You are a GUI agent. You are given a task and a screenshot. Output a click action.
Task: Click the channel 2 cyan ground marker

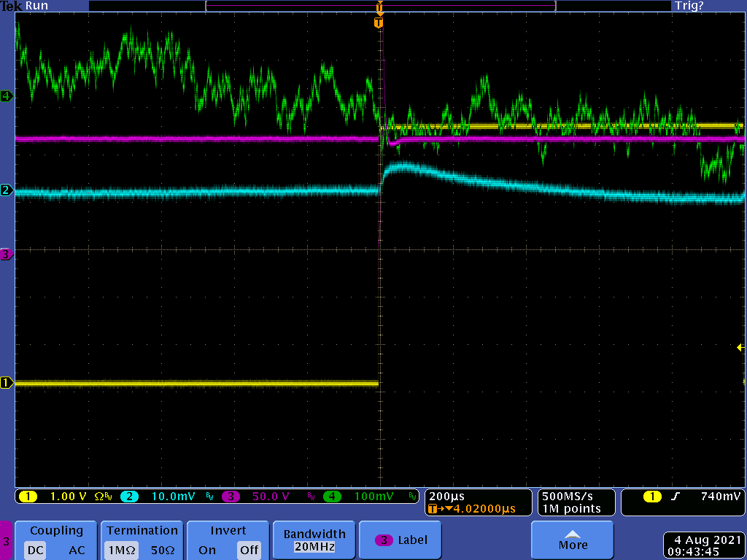(7, 190)
